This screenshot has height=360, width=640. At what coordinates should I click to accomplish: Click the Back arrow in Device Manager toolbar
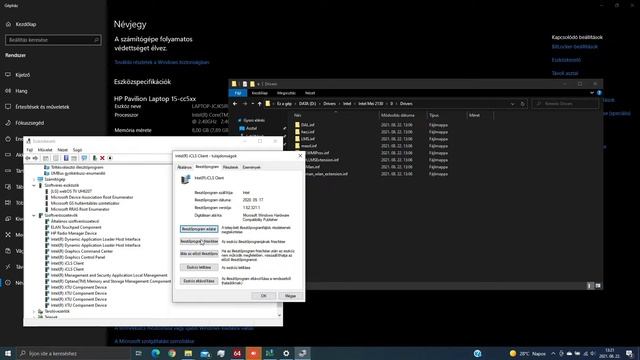coord(28,158)
